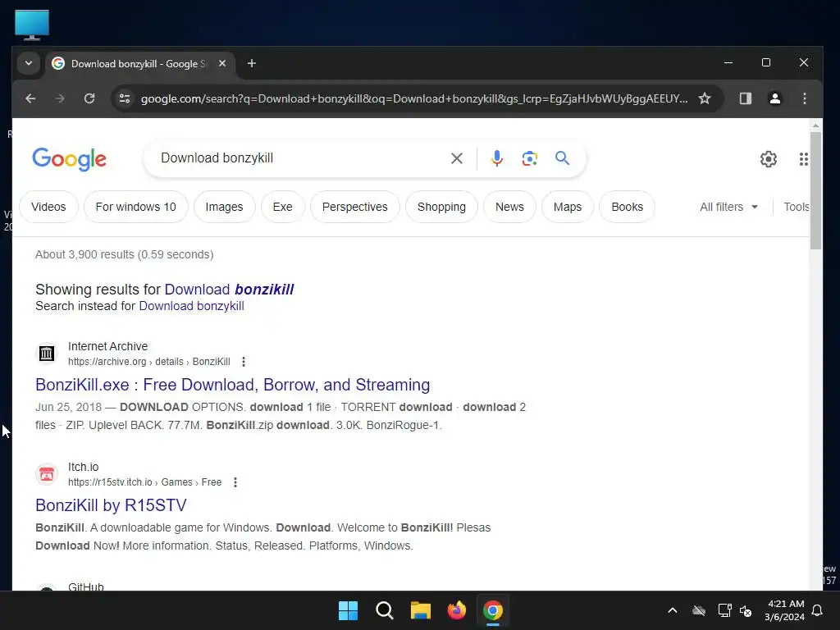
Task: Open Windows taskbar search
Action: 384,610
